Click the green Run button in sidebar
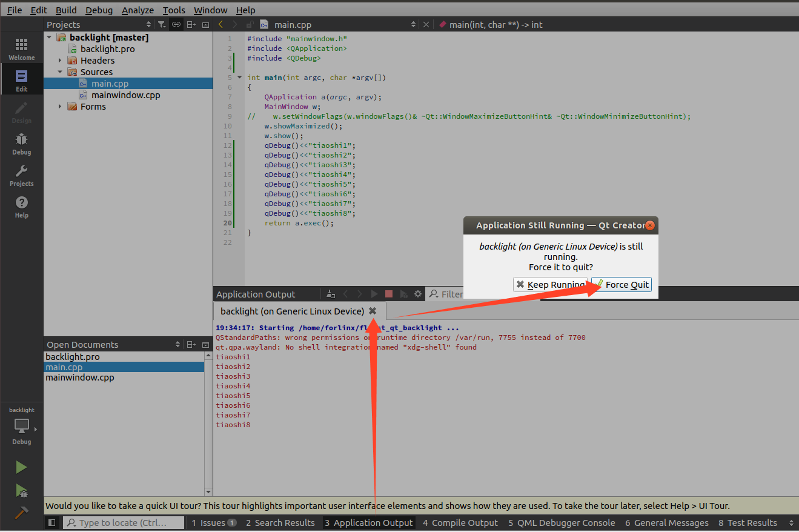 (21, 467)
